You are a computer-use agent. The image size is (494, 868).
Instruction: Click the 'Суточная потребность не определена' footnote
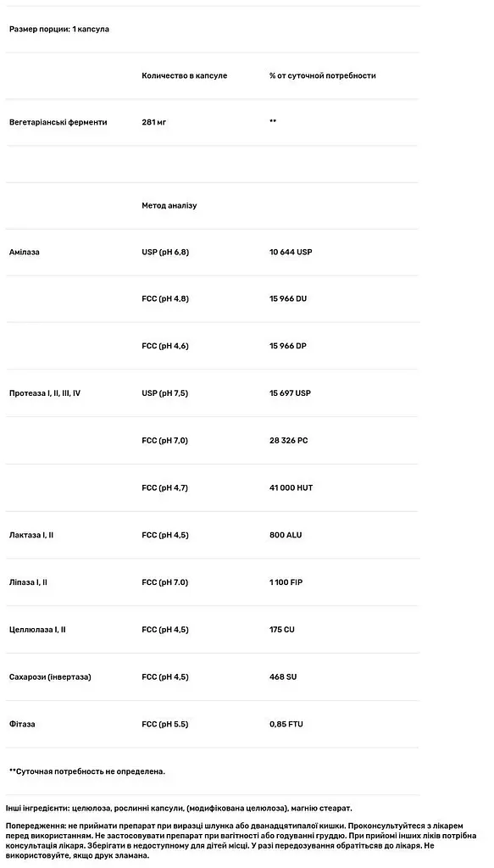pos(87,771)
